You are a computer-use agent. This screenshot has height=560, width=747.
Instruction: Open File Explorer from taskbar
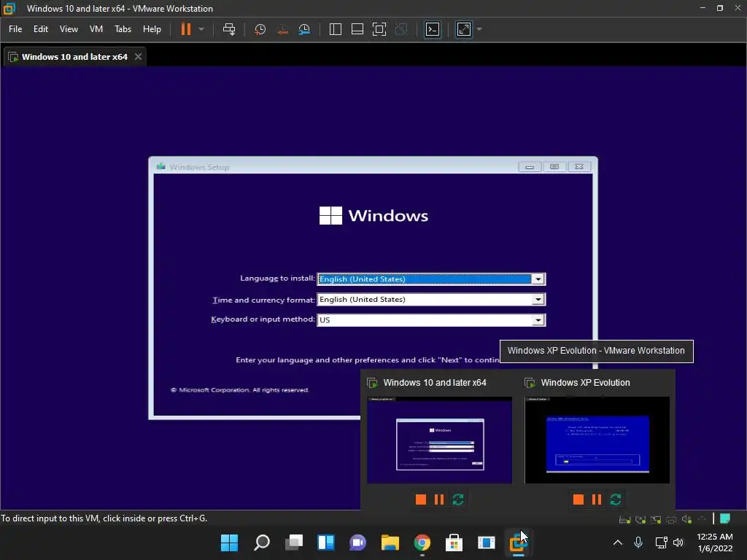[x=390, y=542]
